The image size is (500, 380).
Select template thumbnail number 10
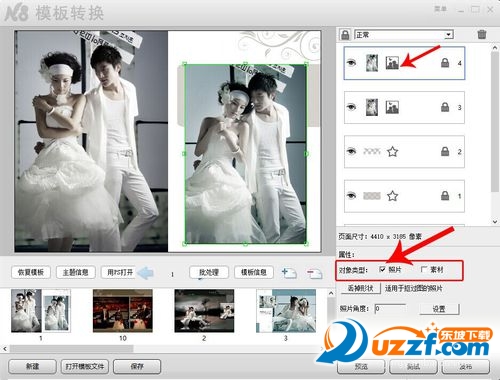tap(123, 311)
